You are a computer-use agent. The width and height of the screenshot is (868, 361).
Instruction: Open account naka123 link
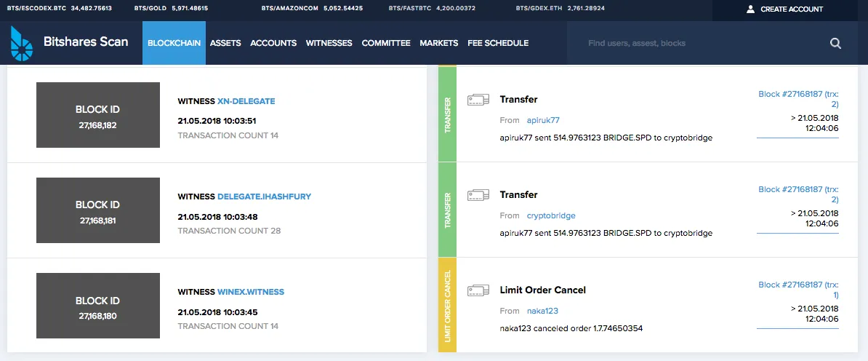point(542,311)
